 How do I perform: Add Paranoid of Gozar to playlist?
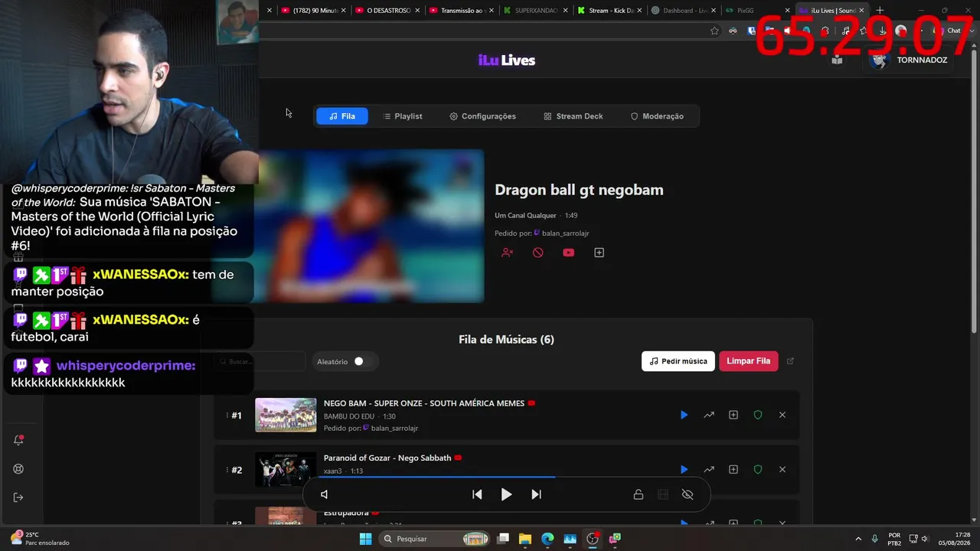pos(733,469)
